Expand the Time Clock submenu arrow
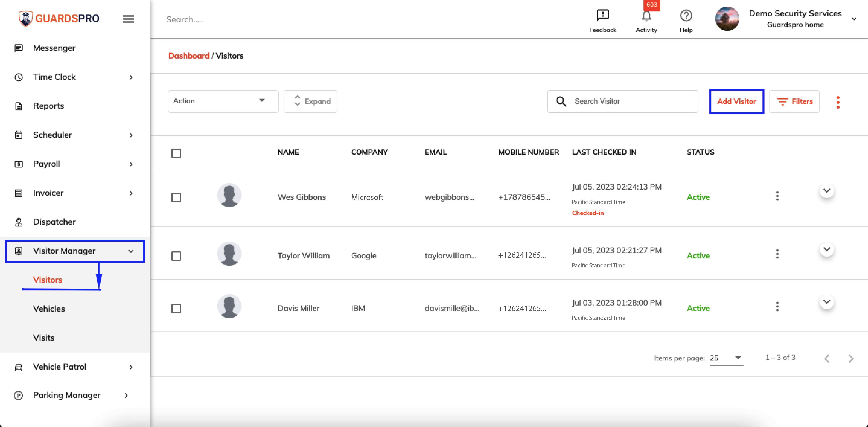This screenshot has width=868, height=427. [131, 78]
